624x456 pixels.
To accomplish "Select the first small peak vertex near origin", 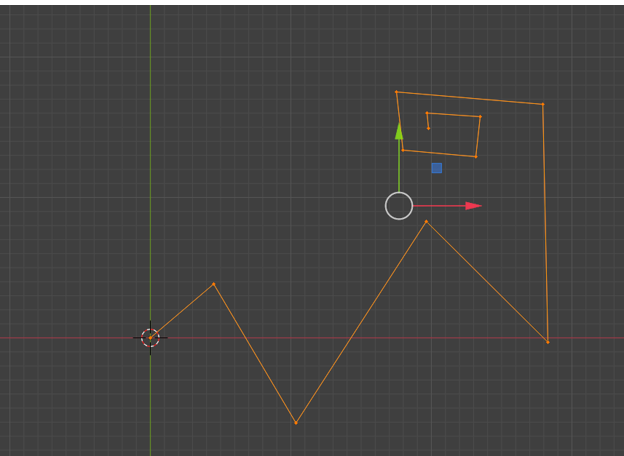I will [213, 284].
